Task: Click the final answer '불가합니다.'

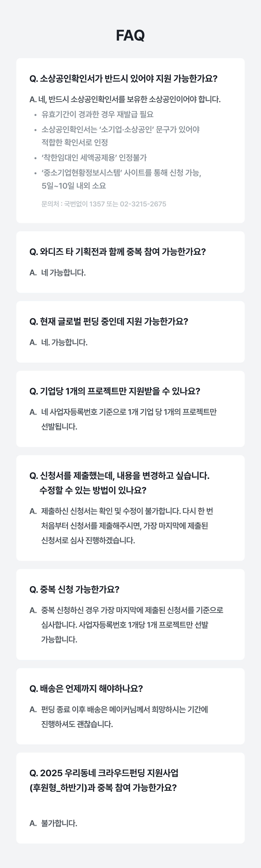Action: (59, 823)
